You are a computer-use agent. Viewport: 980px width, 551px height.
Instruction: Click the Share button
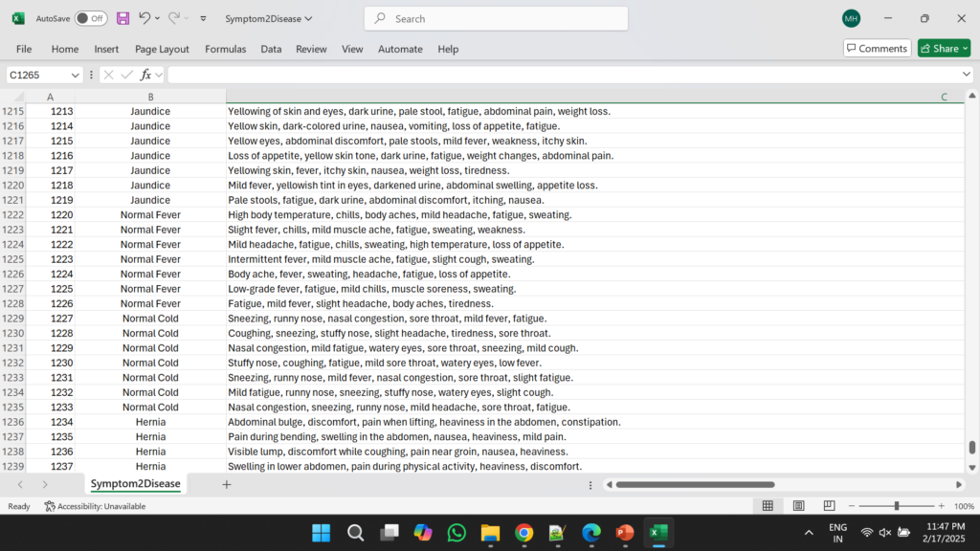[944, 47]
